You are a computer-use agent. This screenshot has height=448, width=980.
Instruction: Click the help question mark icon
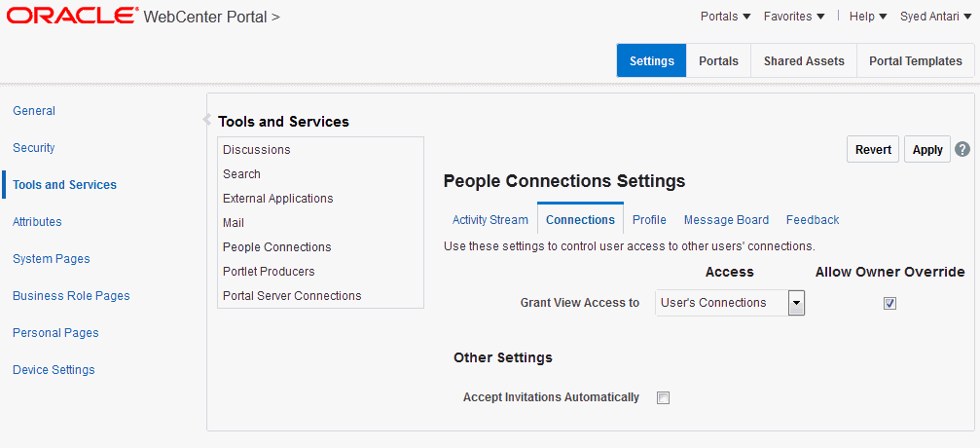point(963,150)
